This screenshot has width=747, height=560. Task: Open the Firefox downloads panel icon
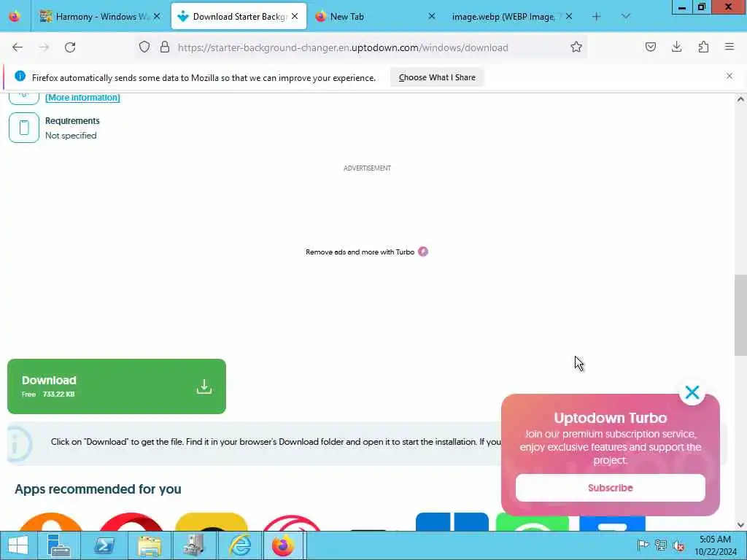(677, 47)
